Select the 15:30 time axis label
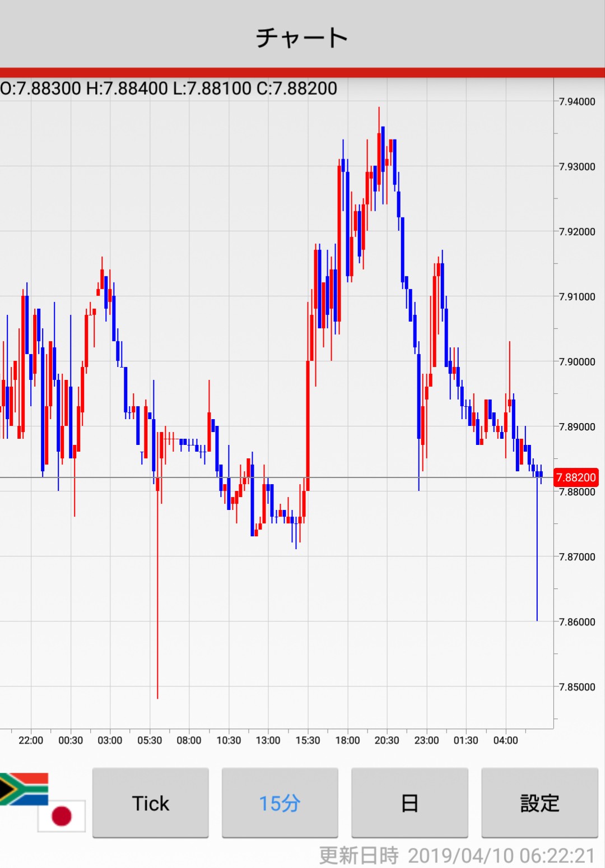The width and height of the screenshot is (605, 868). pos(308,740)
